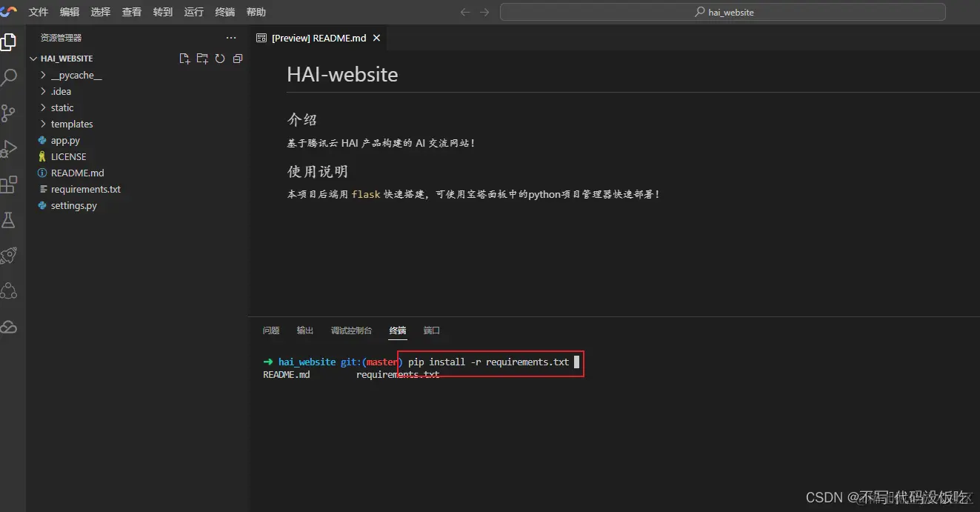Image resolution: width=980 pixels, height=512 pixels.
Task: Open the Run and Debug view
Action: [x=9, y=148]
